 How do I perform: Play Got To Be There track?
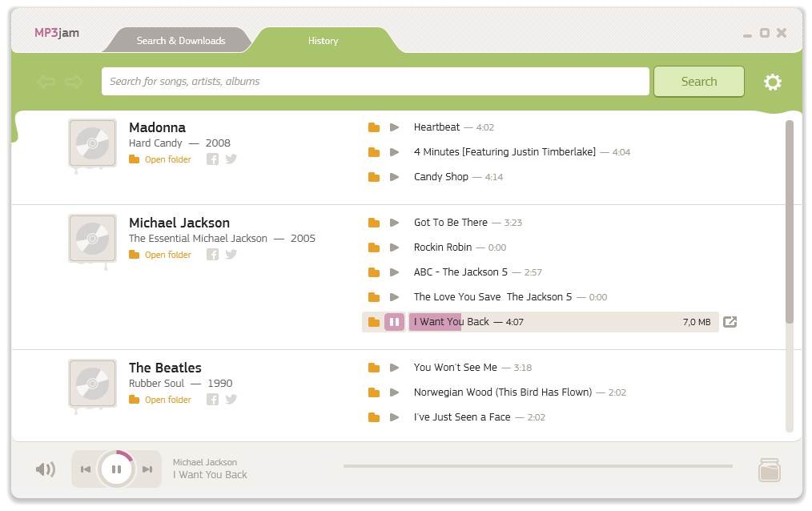(x=395, y=223)
